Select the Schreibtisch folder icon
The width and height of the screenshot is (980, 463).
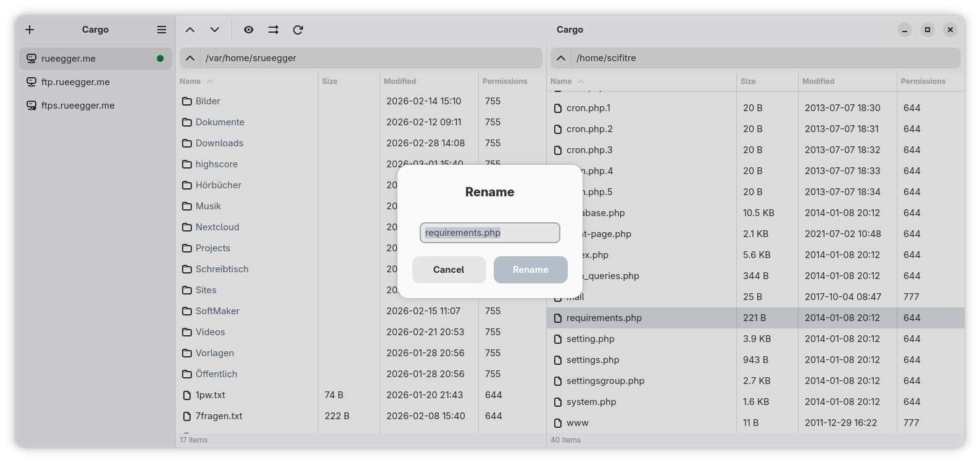coord(187,269)
